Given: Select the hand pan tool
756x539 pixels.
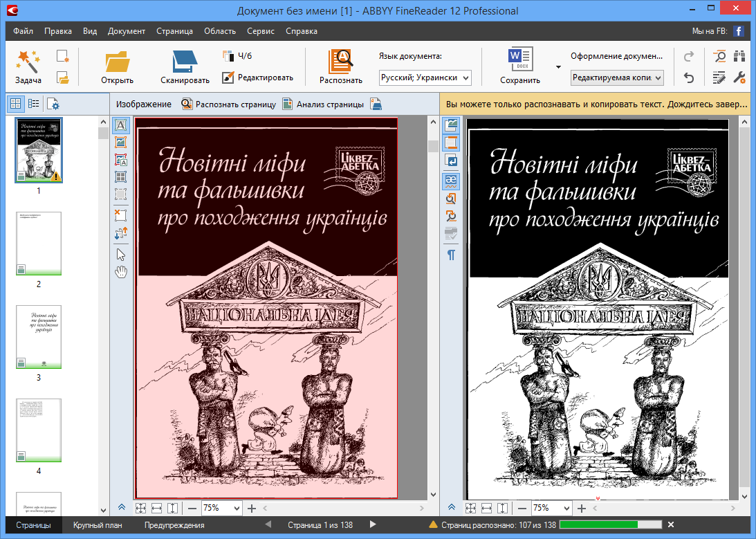Looking at the screenshot, I should 120,272.
